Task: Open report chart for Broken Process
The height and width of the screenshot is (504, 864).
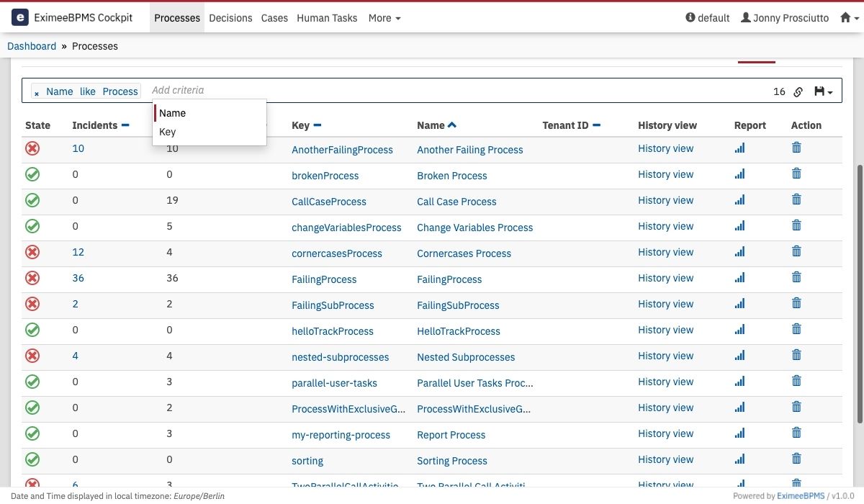Action: 740,174
